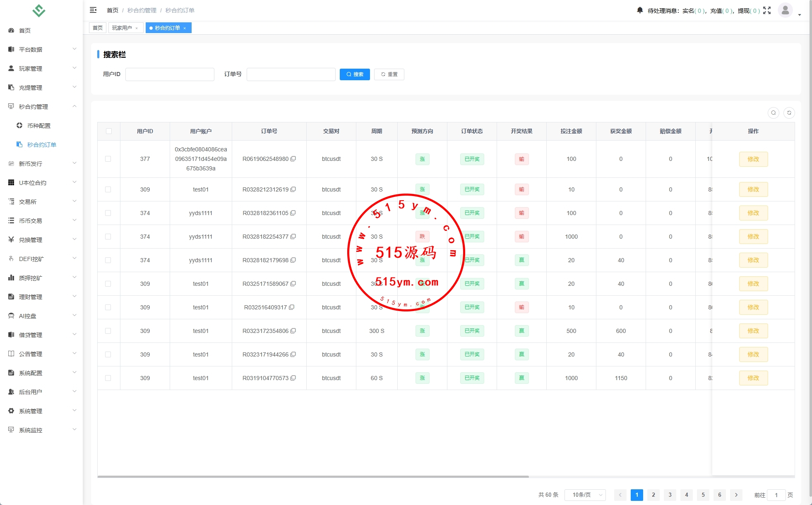Click the circular table refresh icon
Screen dimensions: 812x505
pyautogui.click(x=789, y=113)
